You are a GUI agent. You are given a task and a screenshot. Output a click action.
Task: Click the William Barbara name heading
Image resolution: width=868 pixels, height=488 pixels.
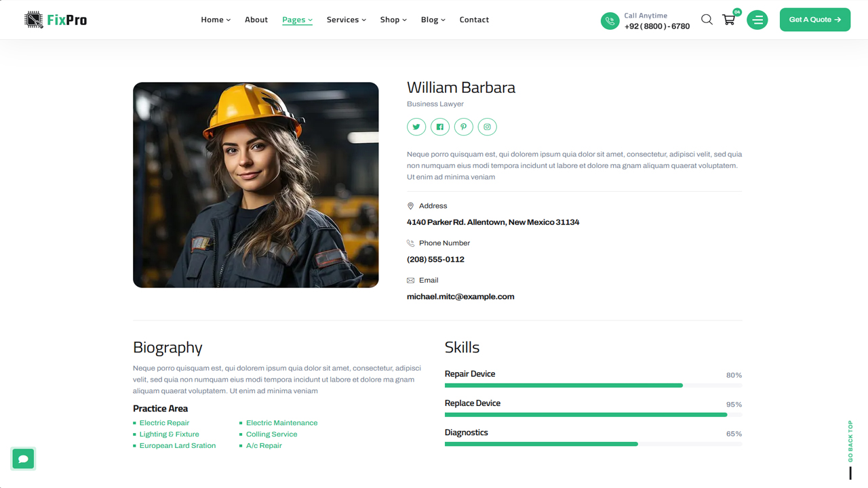[x=461, y=87]
